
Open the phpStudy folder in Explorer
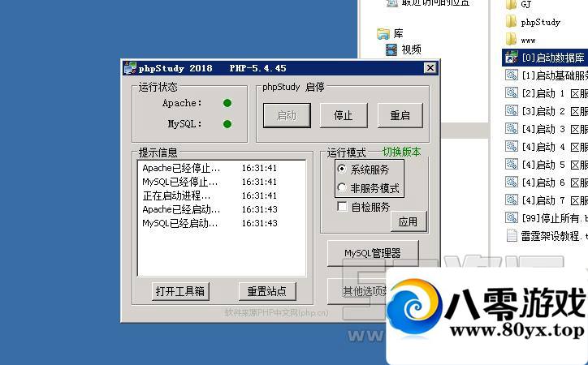[x=533, y=22]
